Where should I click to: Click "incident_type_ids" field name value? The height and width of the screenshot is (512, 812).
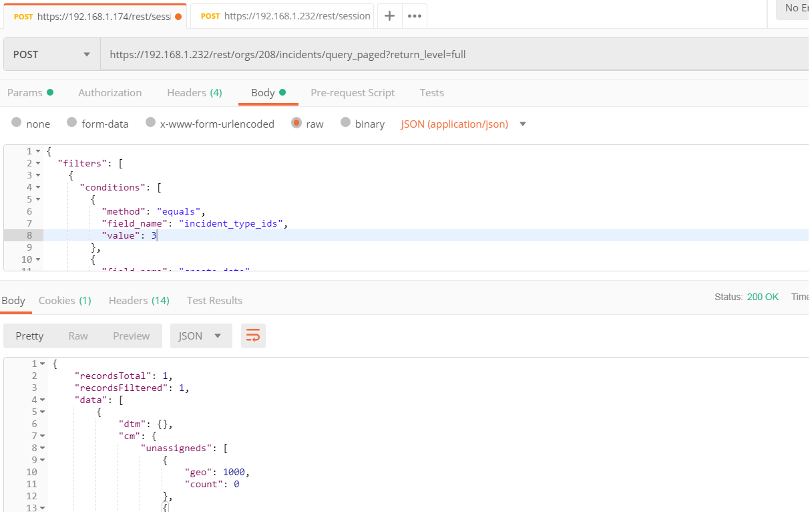232,223
